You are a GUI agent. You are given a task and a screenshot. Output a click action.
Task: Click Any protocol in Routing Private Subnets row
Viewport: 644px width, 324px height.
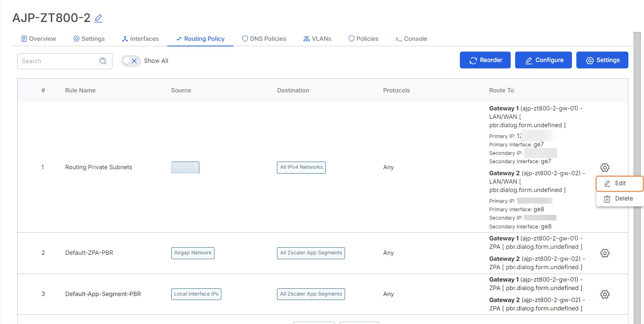[388, 167]
